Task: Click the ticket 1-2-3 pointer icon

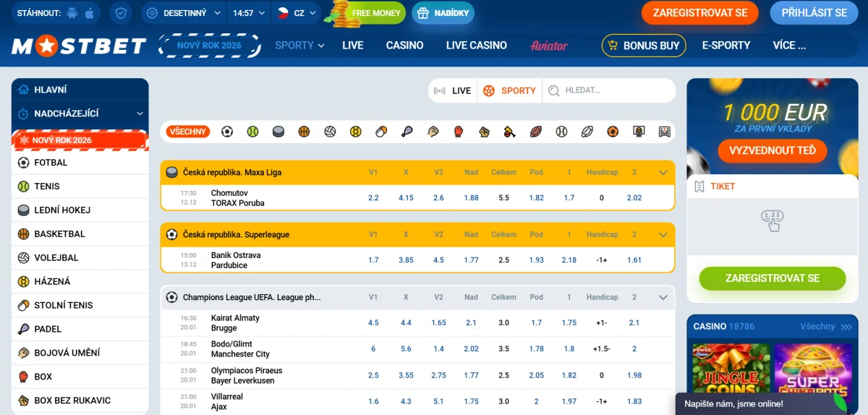Action: 772,220
